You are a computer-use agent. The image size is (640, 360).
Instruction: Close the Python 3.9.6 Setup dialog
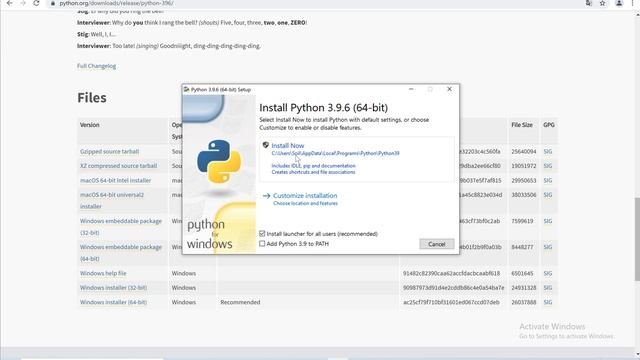[449, 89]
